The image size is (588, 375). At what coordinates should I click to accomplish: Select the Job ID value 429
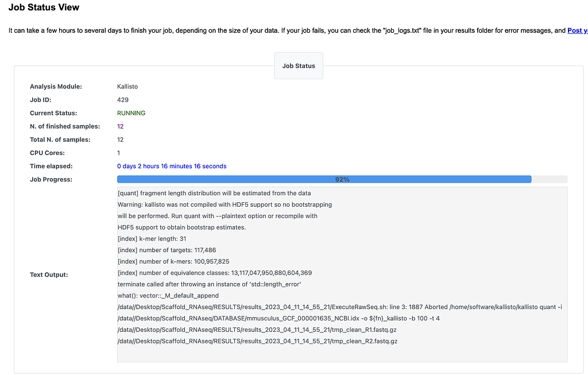121,99
